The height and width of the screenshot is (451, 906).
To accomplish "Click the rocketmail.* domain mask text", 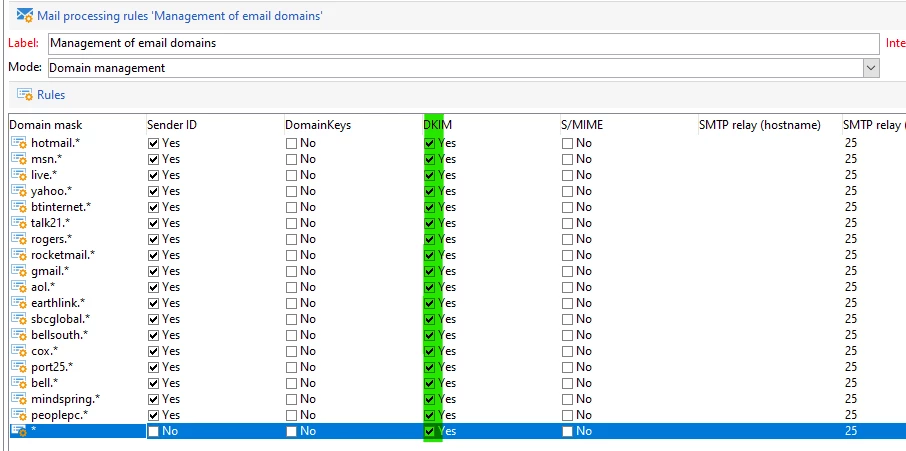I will 63,255.
